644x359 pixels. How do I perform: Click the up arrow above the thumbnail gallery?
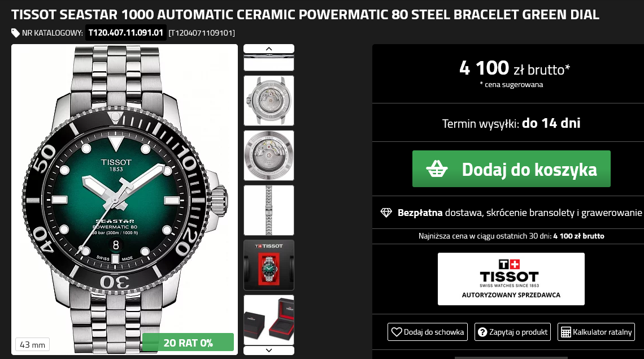point(268,49)
